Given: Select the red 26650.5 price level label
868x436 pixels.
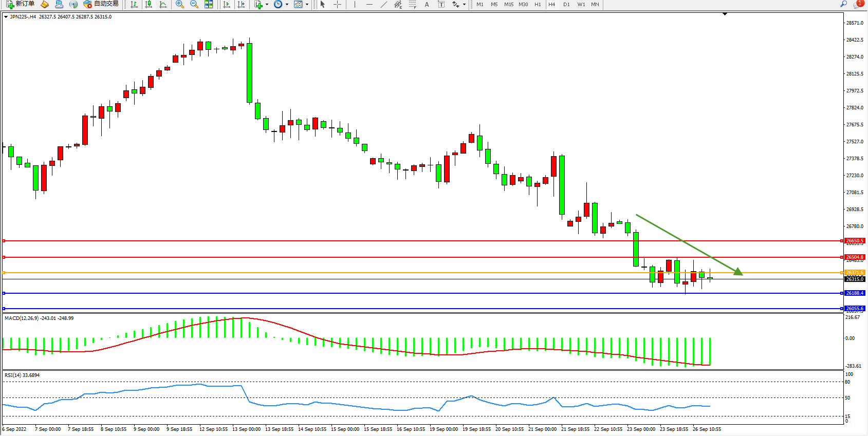Looking at the screenshot, I should pos(855,241).
